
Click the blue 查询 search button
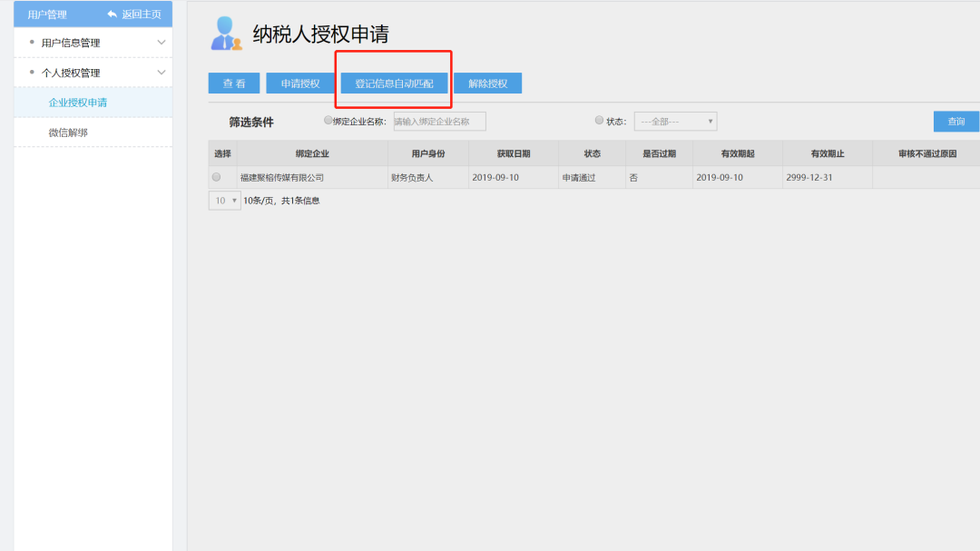tap(955, 122)
